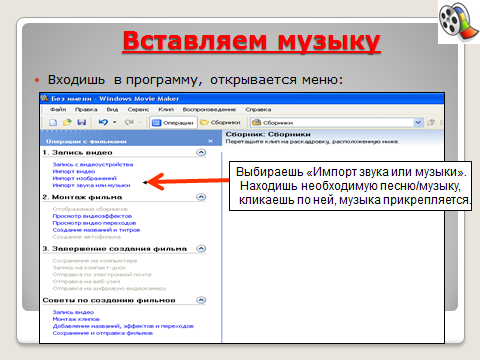Image resolution: width=480 pixels, height=360 pixels.
Task: Open the Воспроизведение menu
Action: (209, 109)
